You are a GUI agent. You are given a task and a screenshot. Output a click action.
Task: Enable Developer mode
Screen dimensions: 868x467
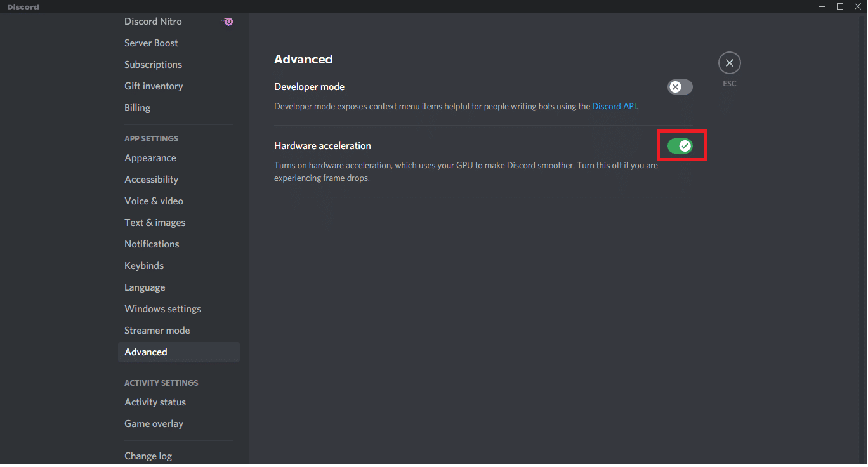(680, 87)
